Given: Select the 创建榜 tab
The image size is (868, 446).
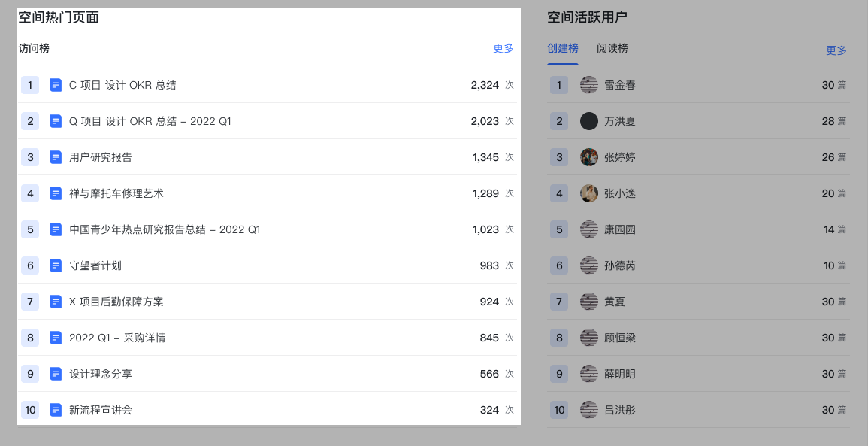Looking at the screenshot, I should [563, 48].
